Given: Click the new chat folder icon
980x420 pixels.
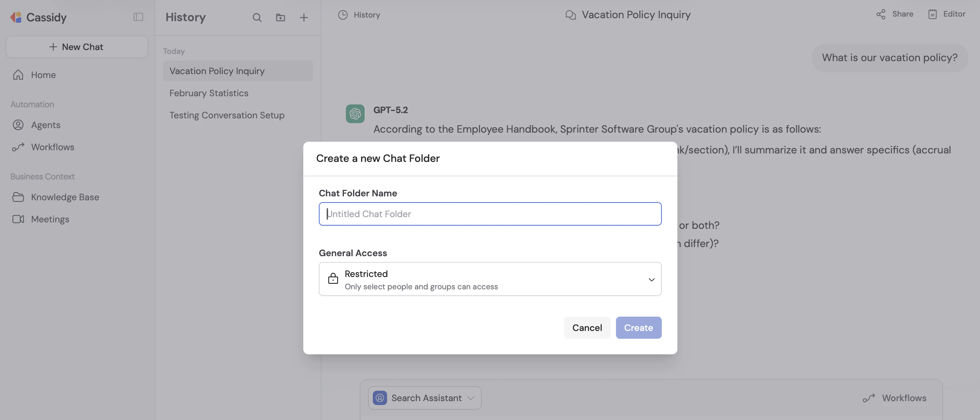Looking at the screenshot, I should point(280,18).
